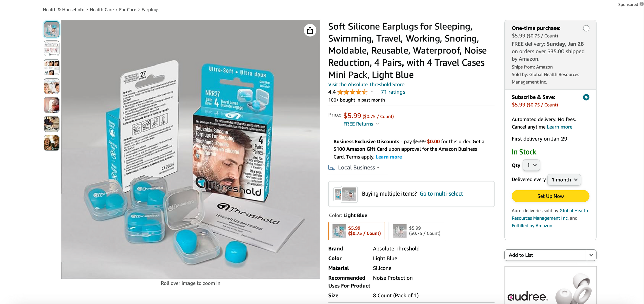Choose the second color option swatch
The image size is (644, 304).
tap(417, 231)
